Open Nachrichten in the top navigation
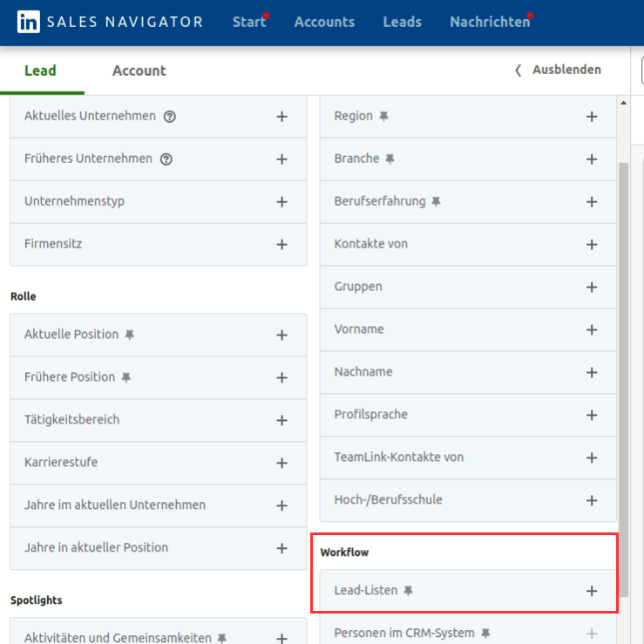This screenshot has width=644, height=644. [489, 22]
